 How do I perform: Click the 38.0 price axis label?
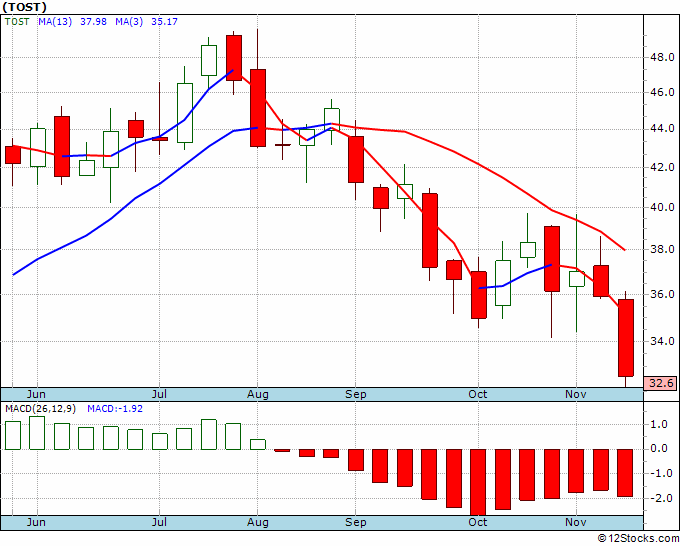pos(662,249)
